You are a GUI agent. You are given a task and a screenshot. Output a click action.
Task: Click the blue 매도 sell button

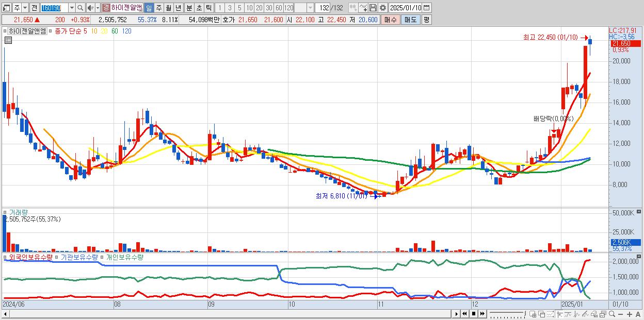(411, 20)
